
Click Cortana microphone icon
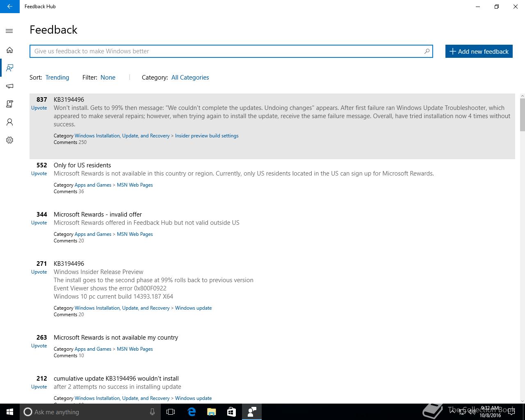tap(152, 412)
